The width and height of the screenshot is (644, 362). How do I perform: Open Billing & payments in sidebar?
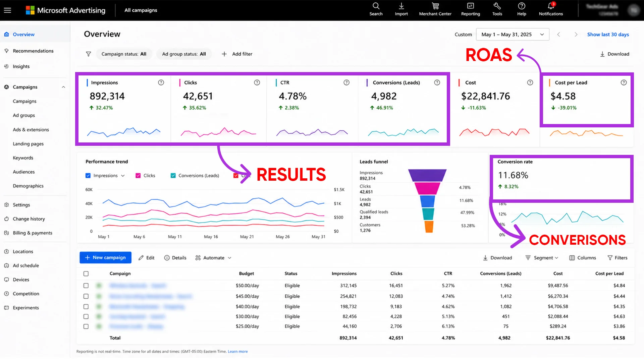[x=32, y=233]
